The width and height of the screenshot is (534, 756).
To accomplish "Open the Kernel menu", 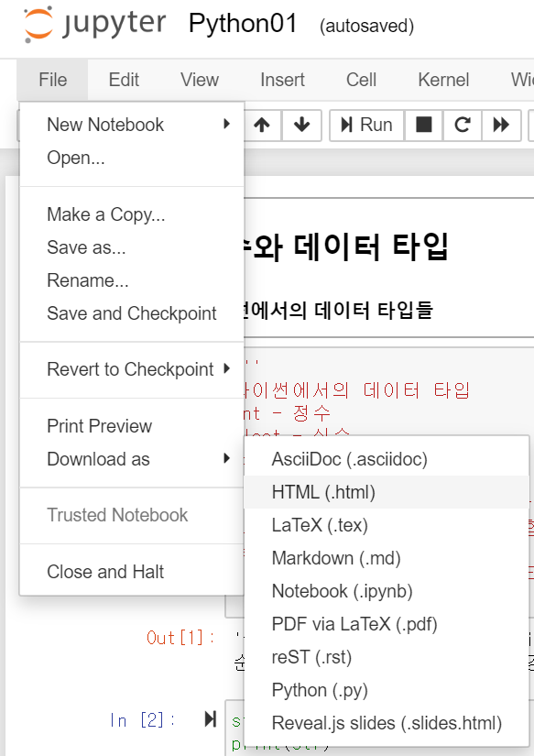I will [443, 80].
